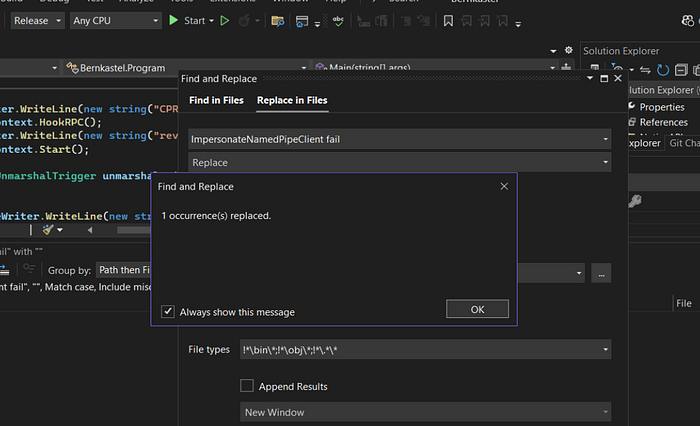Click the editor settings gear icon

click(569, 50)
